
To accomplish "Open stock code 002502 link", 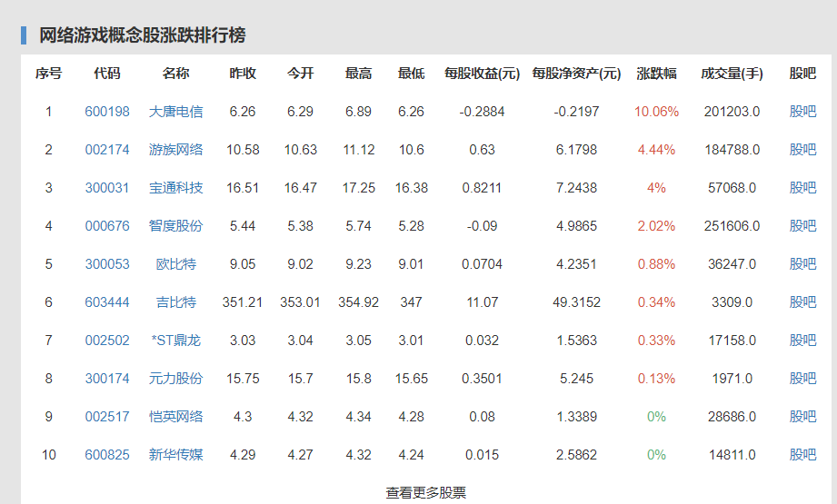I will (107, 341).
